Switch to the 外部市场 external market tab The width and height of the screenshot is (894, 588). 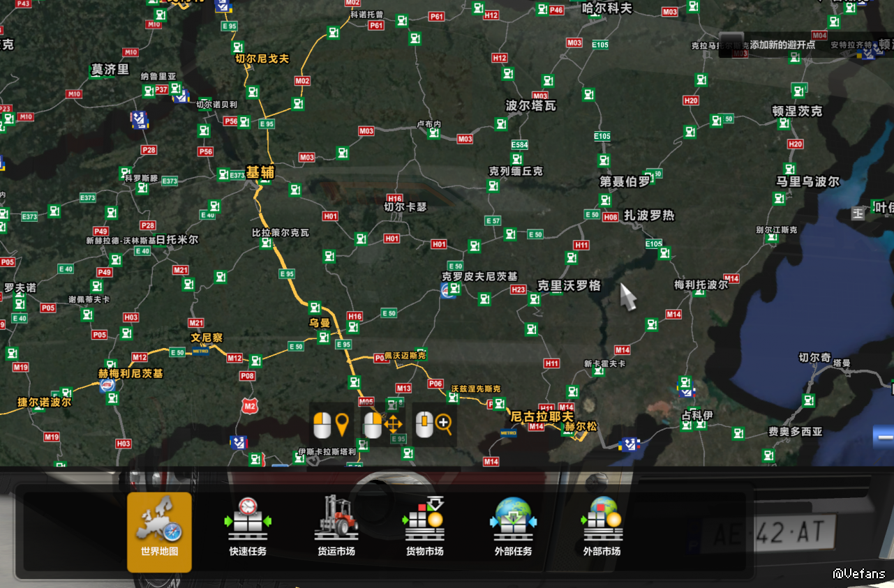(x=602, y=528)
